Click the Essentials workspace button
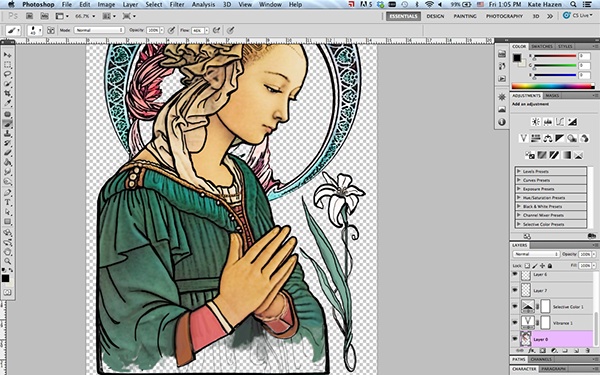The width and height of the screenshot is (600, 375). (x=403, y=16)
